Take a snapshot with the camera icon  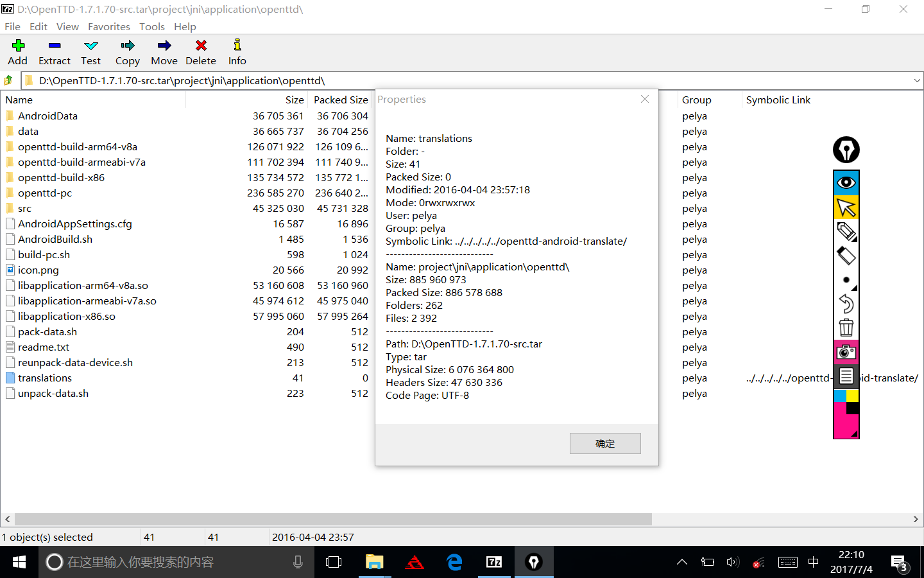(x=846, y=352)
